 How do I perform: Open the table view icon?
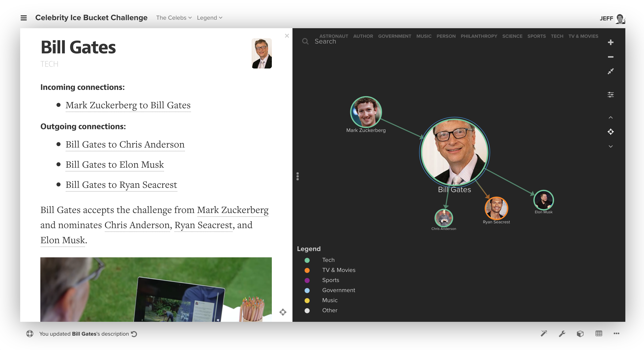599,334
